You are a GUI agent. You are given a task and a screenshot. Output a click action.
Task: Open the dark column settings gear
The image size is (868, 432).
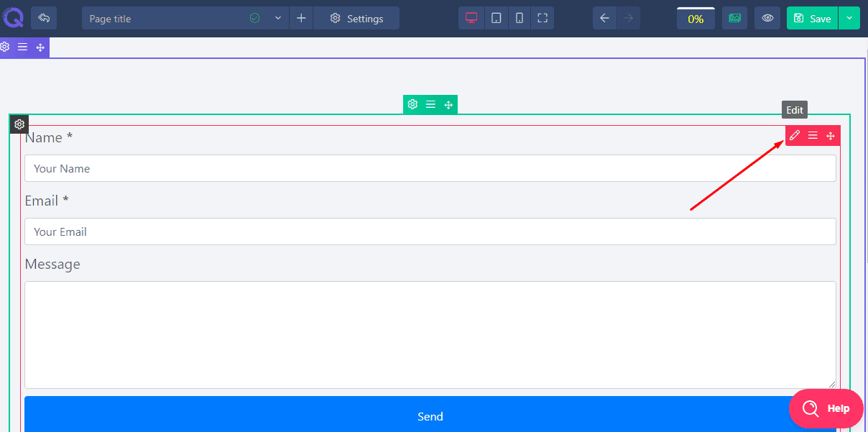(x=19, y=124)
